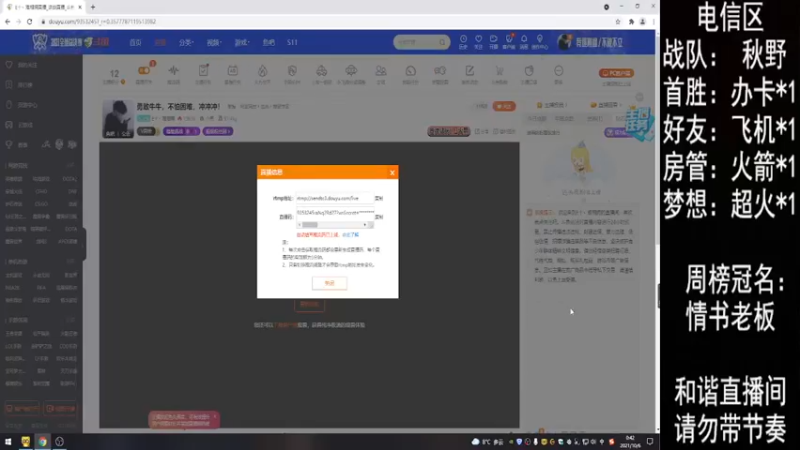Open the client download icon with badge
800x450 pixels.
coord(509,41)
